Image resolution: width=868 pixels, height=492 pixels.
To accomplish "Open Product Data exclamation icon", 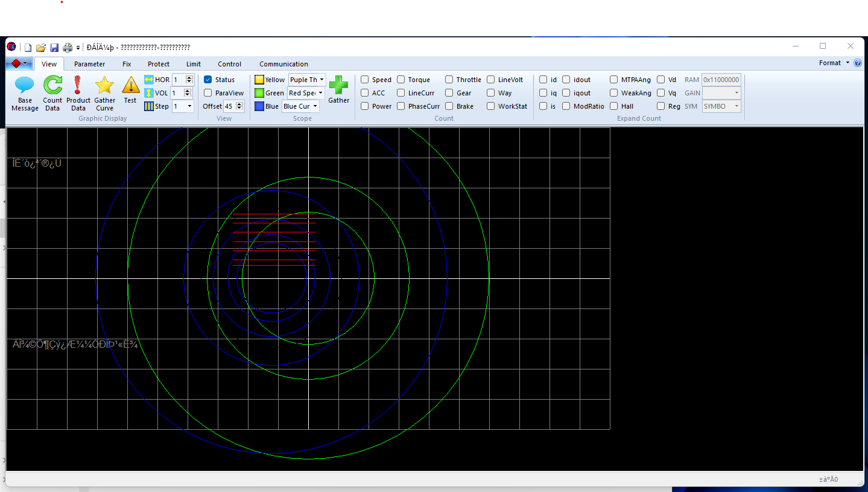I will (78, 86).
